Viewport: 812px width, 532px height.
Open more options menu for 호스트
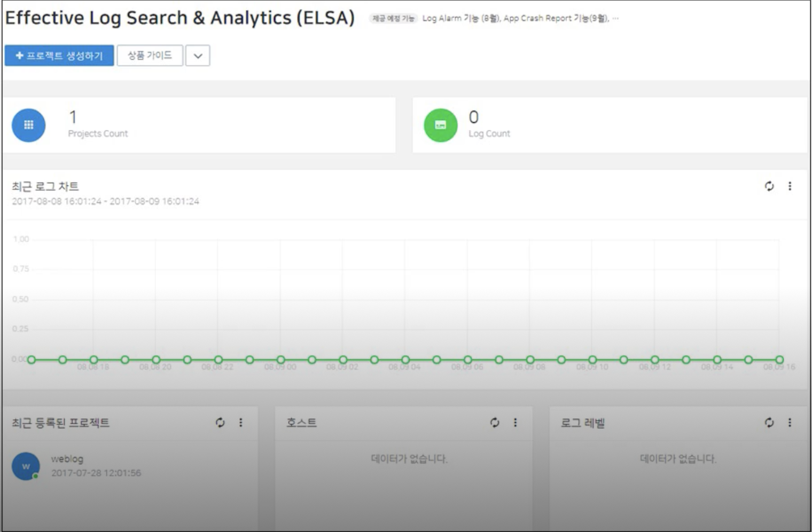click(516, 423)
